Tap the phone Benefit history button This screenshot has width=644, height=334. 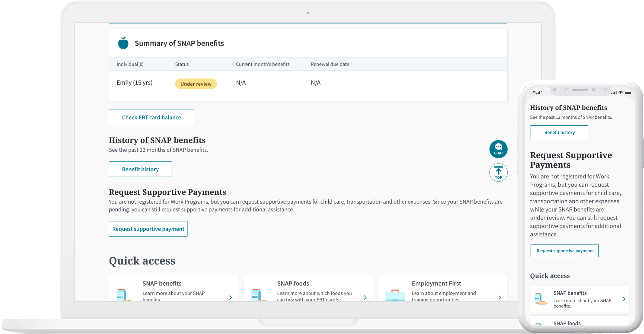coord(559,132)
